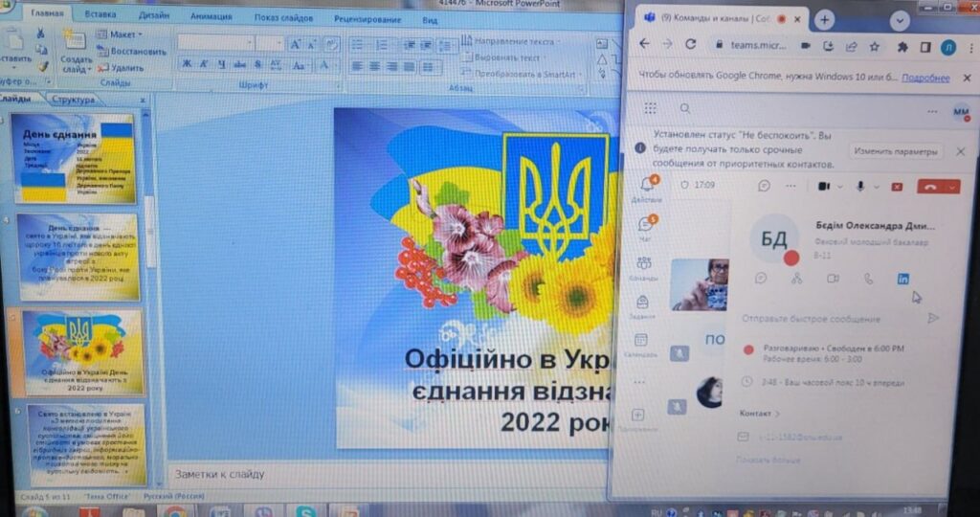Open Activity bell in Teams sidebar
The image size is (980, 517).
pyautogui.click(x=648, y=186)
